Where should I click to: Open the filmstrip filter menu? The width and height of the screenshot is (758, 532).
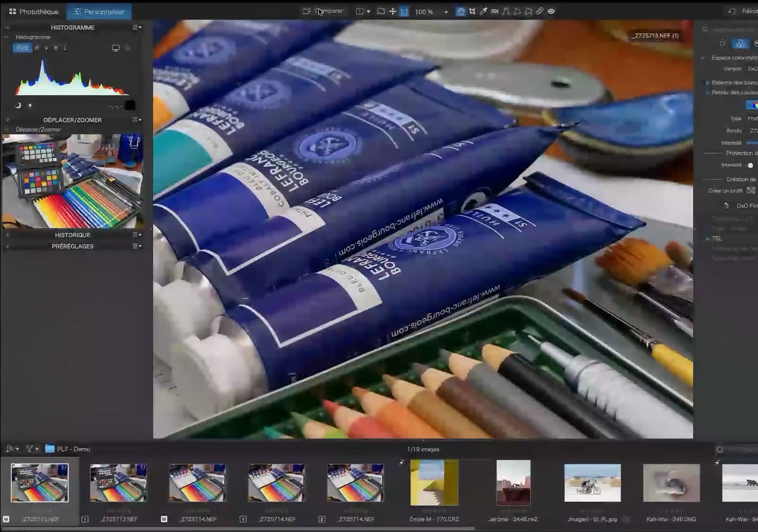pos(32,449)
